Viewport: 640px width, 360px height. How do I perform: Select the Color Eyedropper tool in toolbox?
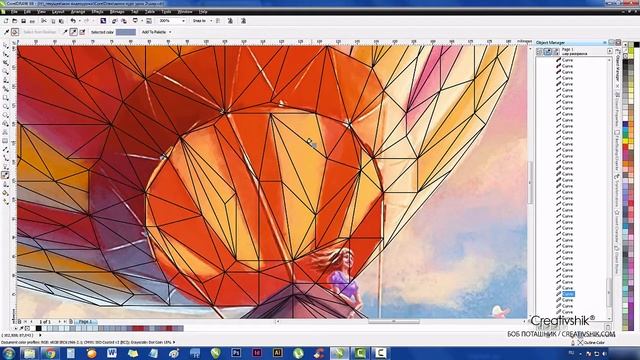coord(6,175)
